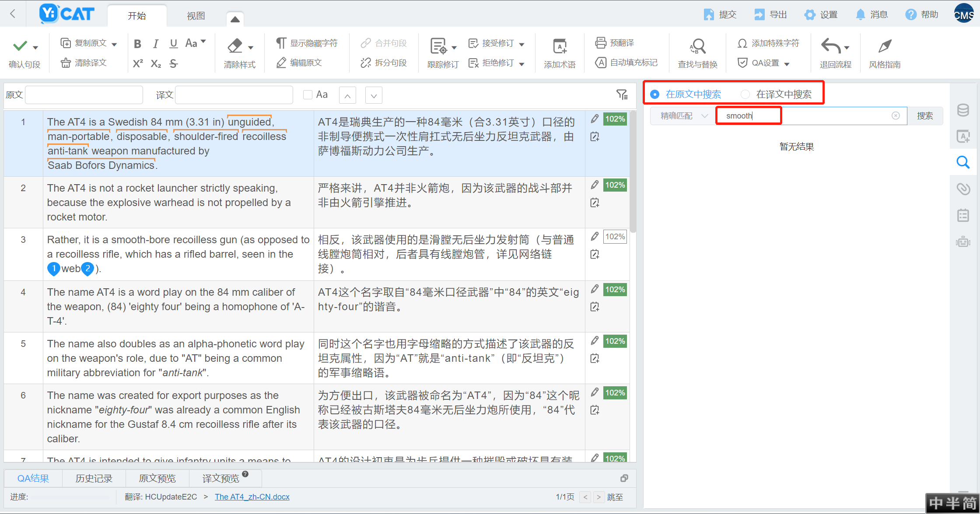Click the 添加术语 add term icon
This screenshot has width=980, height=514.
point(560,46)
